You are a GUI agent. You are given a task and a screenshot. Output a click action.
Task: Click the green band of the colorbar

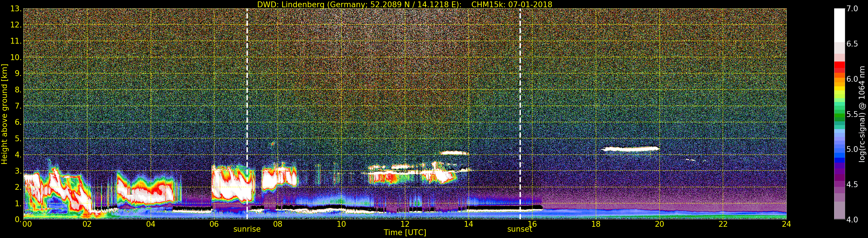point(839,116)
